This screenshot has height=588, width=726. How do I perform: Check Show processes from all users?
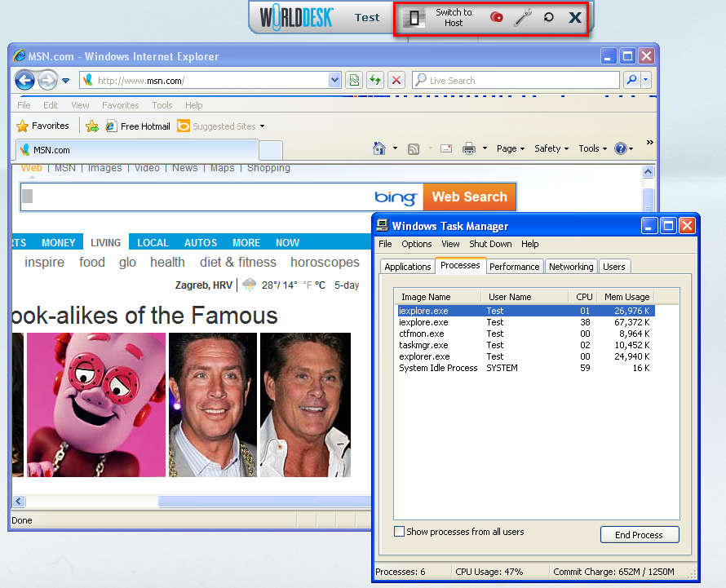coord(399,532)
